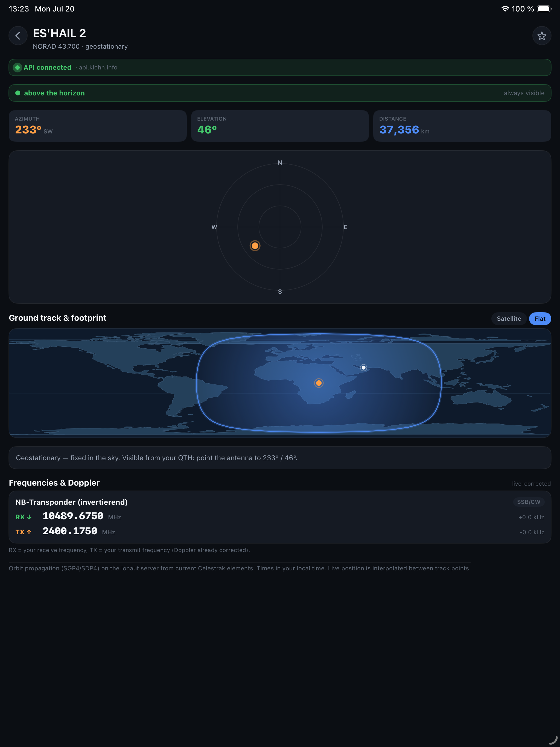Go back with the chevron button
560x747 pixels.
coord(18,36)
